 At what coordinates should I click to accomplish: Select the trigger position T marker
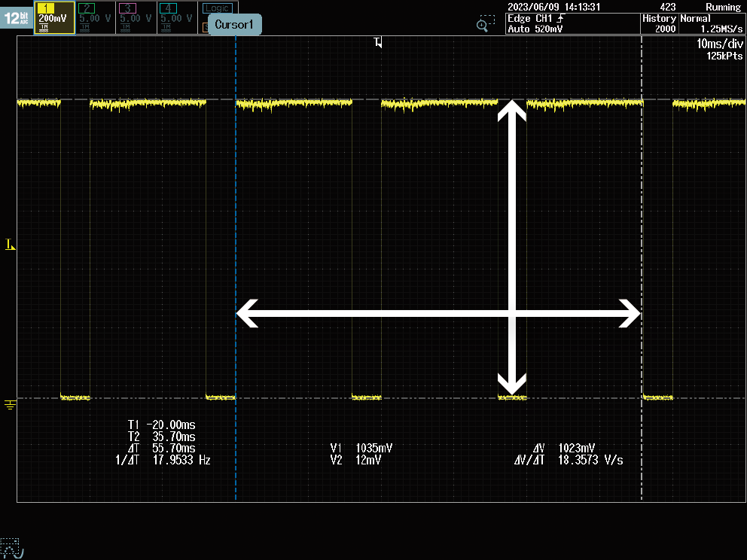(x=378, y=42)
